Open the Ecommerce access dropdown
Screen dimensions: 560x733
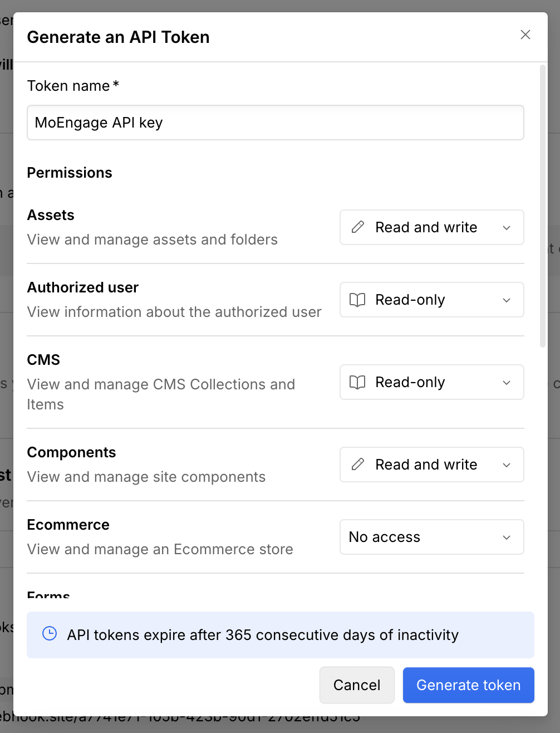point(431,537)
